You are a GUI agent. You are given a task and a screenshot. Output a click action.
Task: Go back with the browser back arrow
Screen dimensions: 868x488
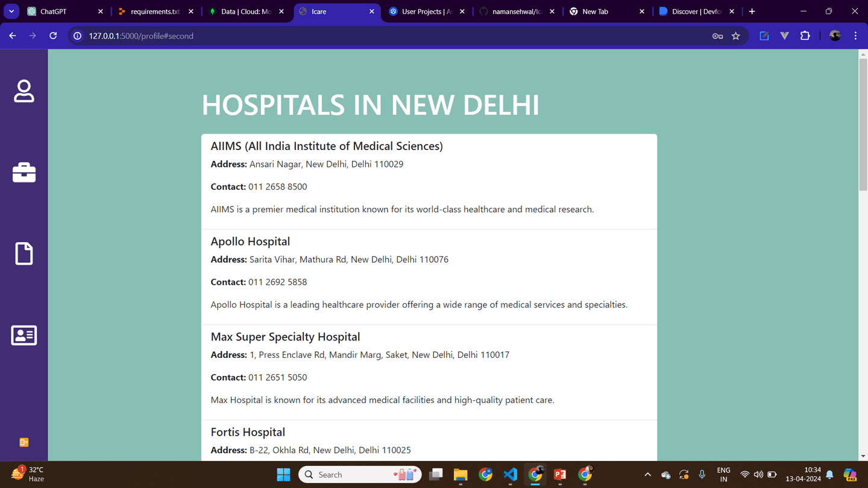coord(13,36)
